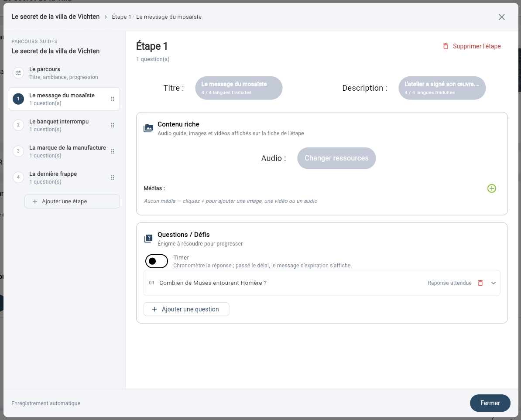The image size is (521, 420).
Task: Click the red trash icon on question 01
Action: [480, 283]
